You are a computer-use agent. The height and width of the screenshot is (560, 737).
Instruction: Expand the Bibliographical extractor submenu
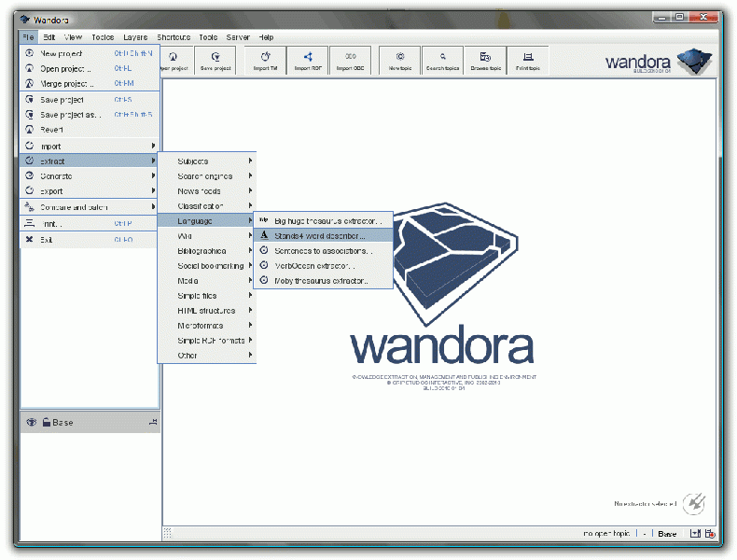point(206,251)
